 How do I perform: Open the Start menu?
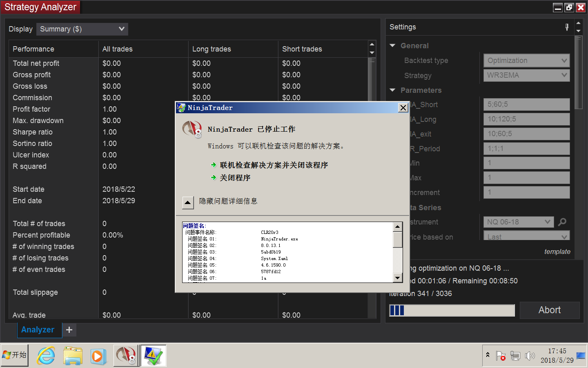[x=15, y=355]
